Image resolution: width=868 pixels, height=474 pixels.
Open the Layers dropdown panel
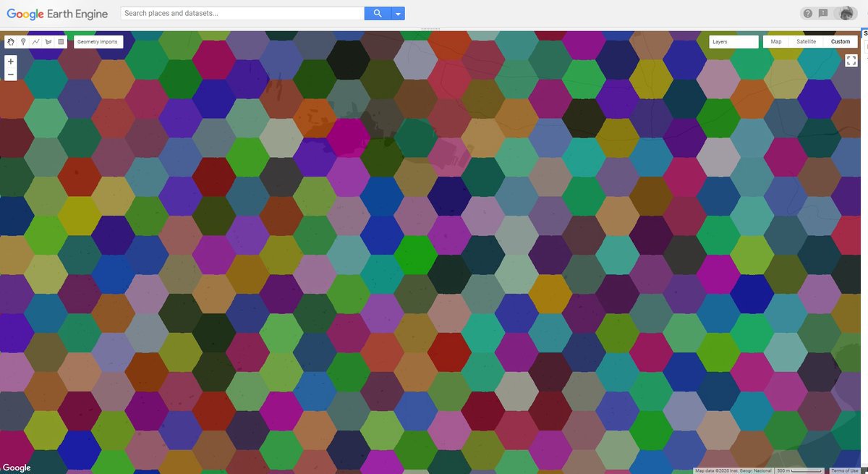pos(733,42)
